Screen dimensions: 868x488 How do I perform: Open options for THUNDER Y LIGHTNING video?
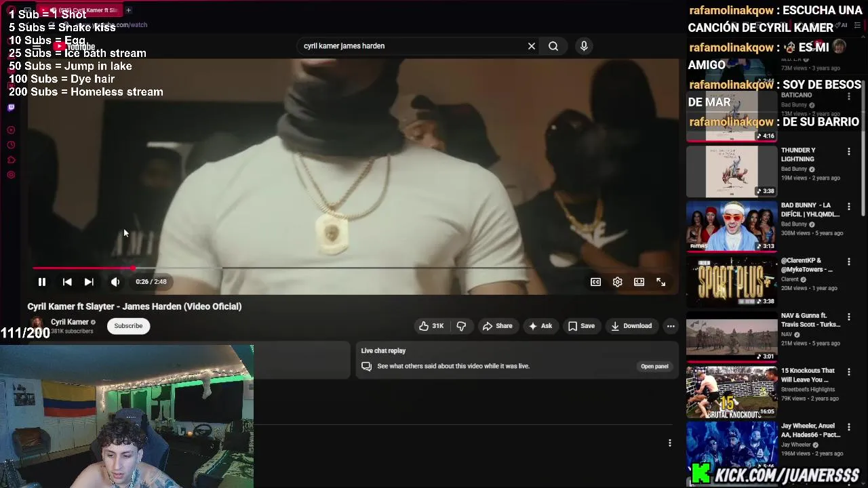[848, 152]
